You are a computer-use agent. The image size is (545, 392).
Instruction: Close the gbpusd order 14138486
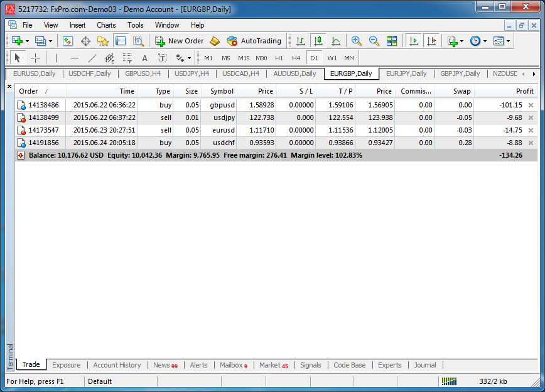[x=531, y=105]
